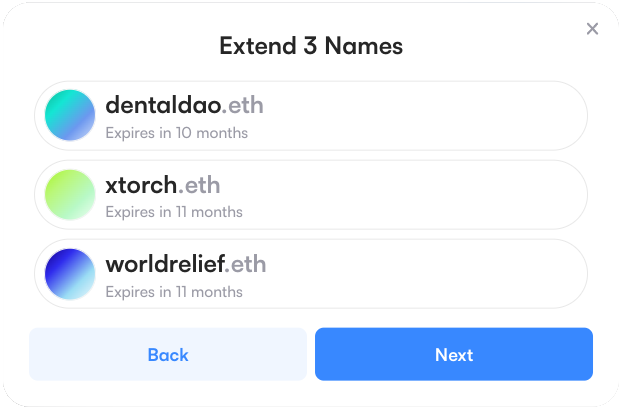Click the Next button
Viewport: 621px width, 407px height.
[x=454, y=355]
